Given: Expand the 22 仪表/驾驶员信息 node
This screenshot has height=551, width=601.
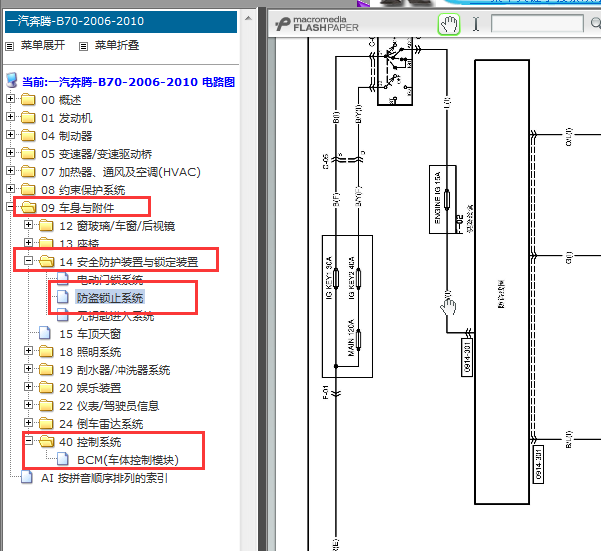Looking at the screenshot, I should coord(28,405).
